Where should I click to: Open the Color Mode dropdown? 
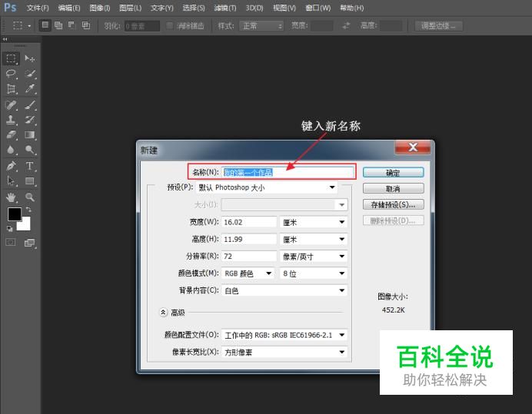coord(248,273)
